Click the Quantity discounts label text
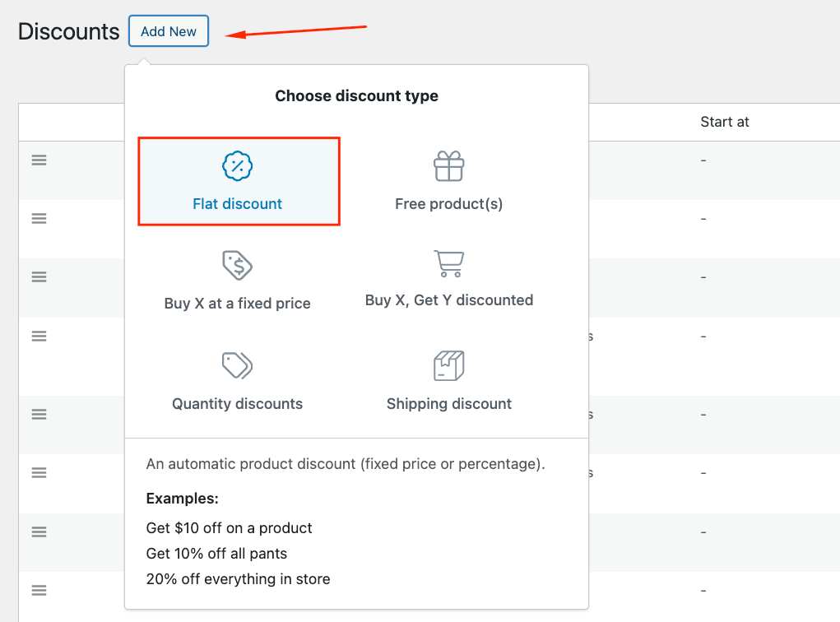Image resolution: width=840 pixels, height=622 pixels. pyautogui.click(x=237, y=403)
